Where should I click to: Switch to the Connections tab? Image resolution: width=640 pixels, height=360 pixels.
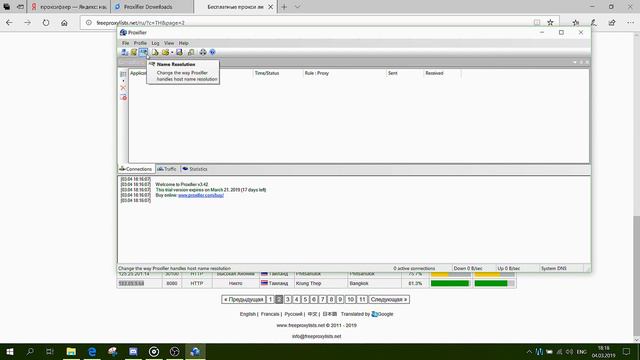[x=136, y=169]
